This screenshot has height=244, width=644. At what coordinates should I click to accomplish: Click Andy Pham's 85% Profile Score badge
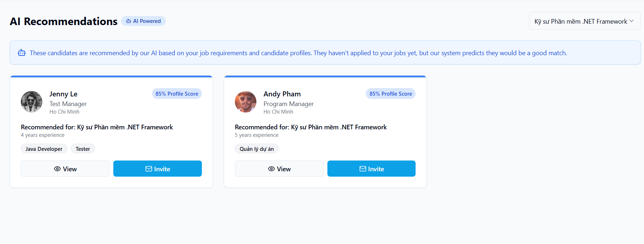pyautogui.click(x=391, y=94)
